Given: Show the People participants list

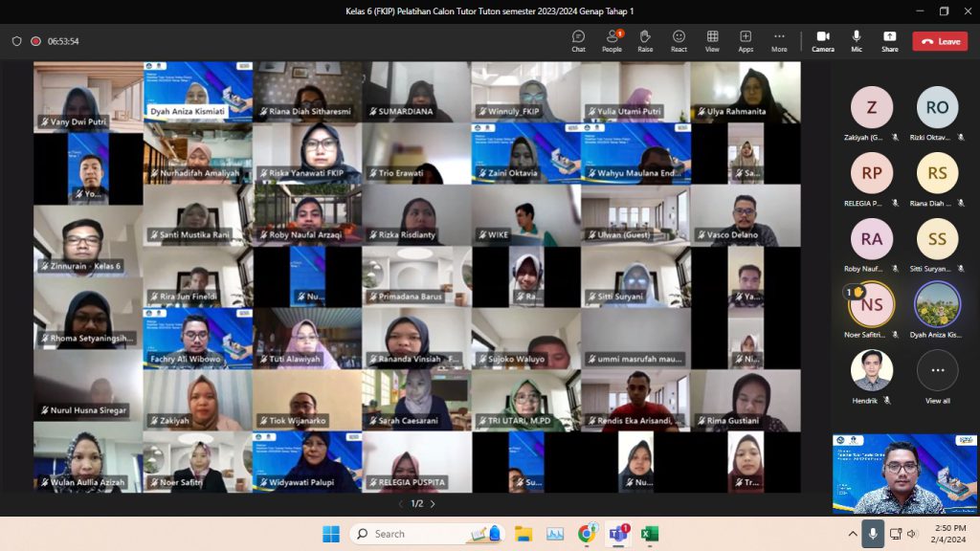Looking at the screenshot, I should [612, 41].
